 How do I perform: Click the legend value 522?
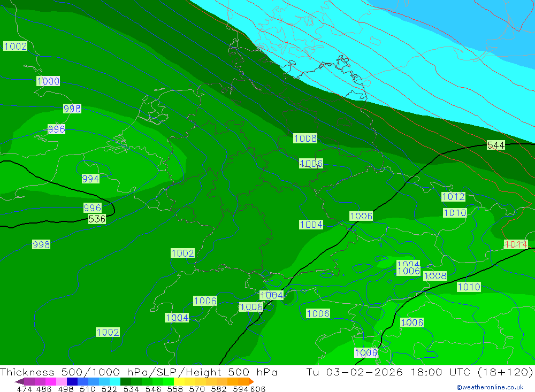109,389
